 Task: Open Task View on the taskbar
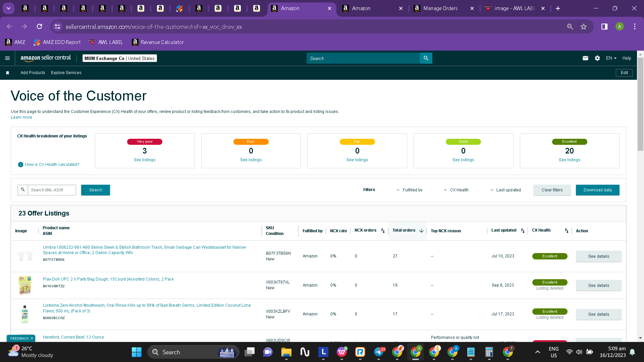click(x=249, y=352)
